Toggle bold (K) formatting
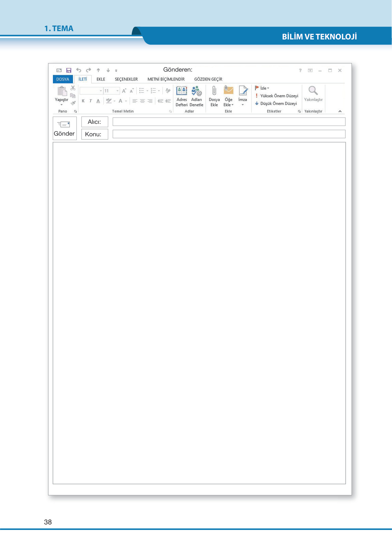 (x=83, y=101)
